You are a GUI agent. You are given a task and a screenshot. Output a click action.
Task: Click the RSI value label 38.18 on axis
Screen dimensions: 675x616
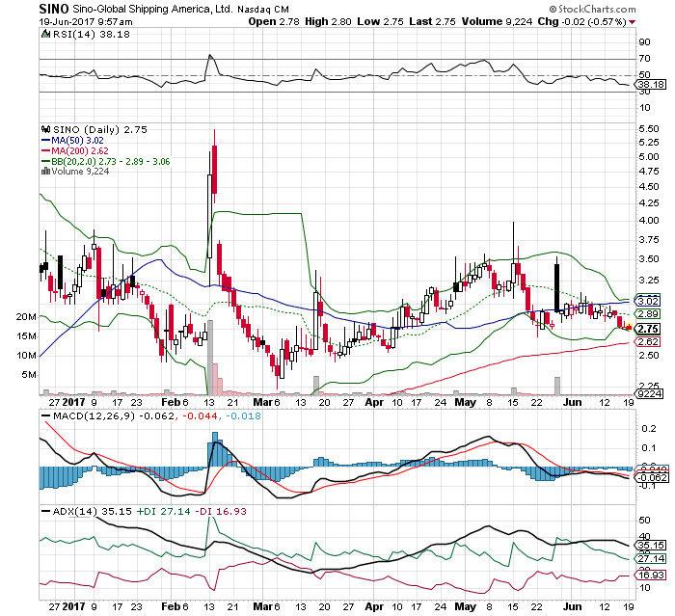(651, 85)
